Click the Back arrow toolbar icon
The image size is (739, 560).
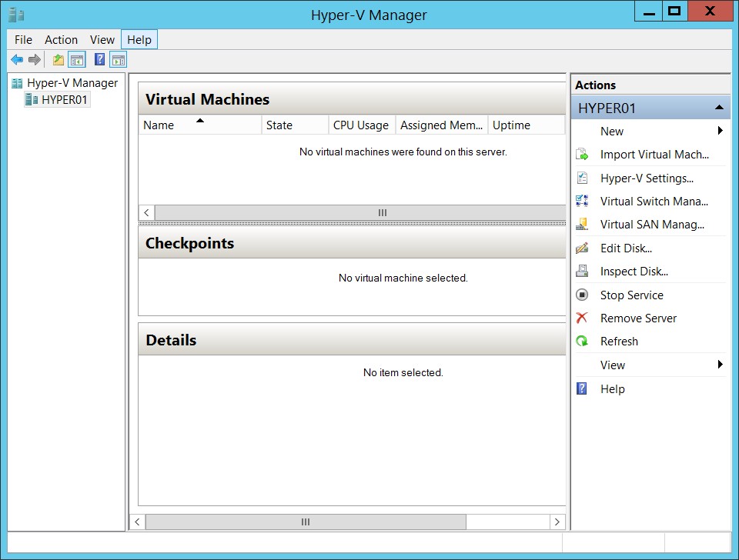17,60
